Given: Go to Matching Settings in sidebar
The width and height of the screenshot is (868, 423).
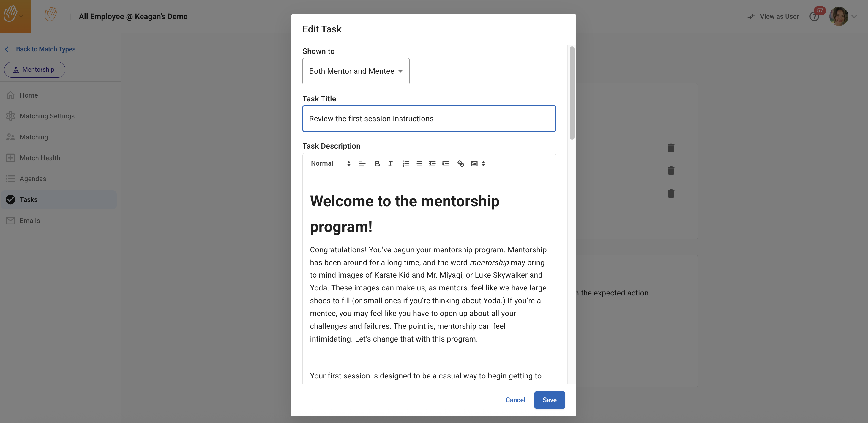Looking at the screenshot, I should click(47, 116).
